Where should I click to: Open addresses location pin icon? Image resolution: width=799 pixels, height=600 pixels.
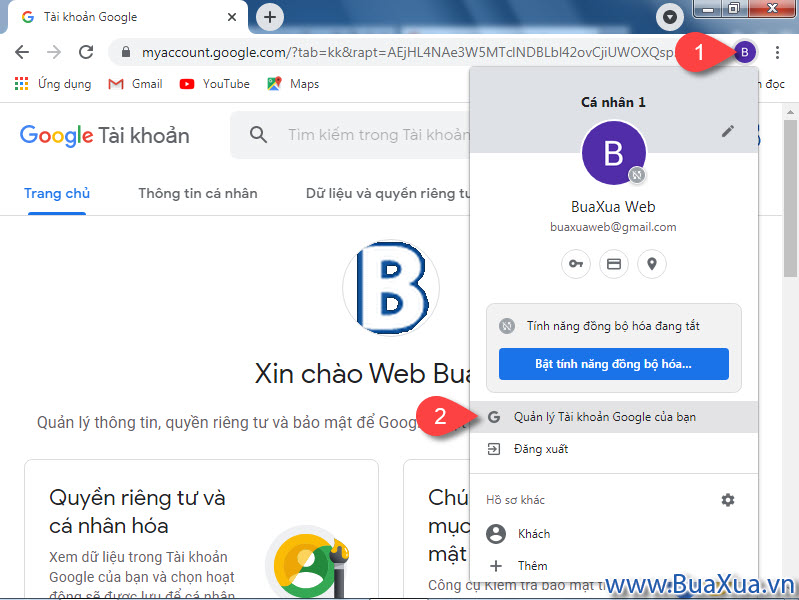[652, 264]
